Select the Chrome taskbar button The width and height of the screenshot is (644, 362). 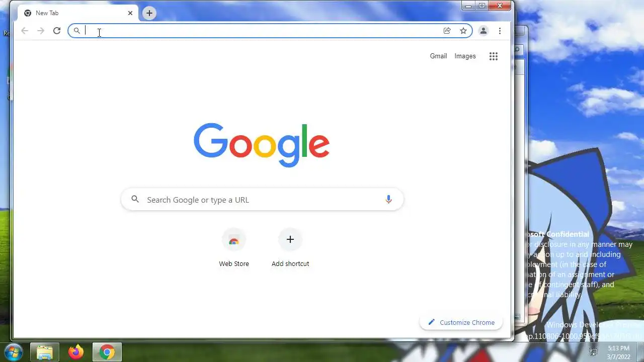tap(107, 352)
